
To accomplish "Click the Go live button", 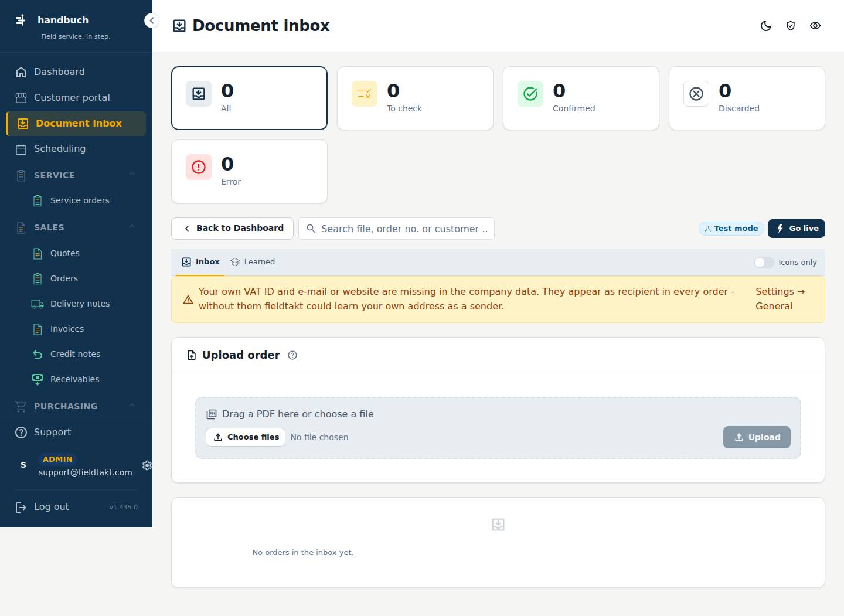I will (797, 229).
